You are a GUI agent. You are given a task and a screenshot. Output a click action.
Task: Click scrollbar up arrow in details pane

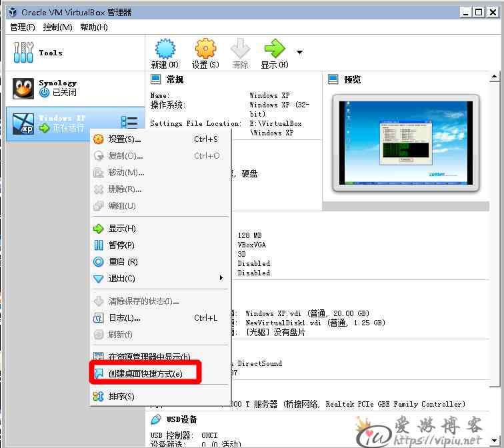(495, 77)
